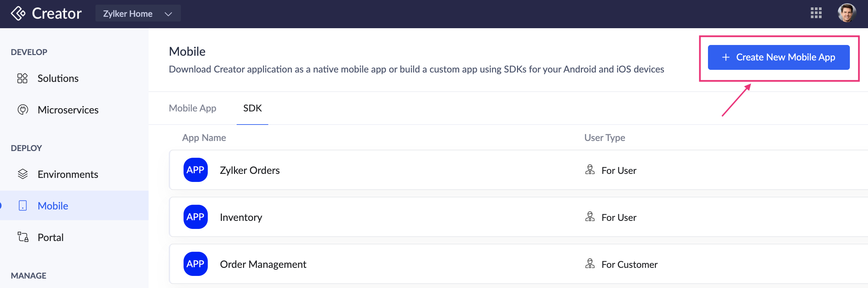Click the Portal sidebar icon
The height and width of the screenshot is (288, 868).
pos(23,237)
